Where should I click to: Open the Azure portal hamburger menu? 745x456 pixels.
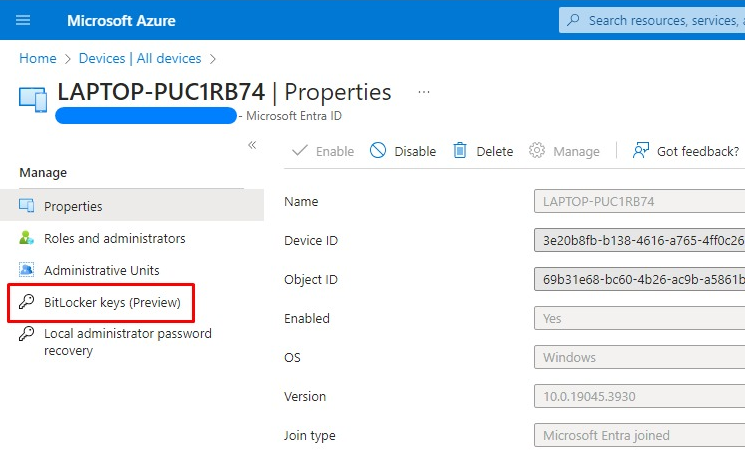coord(23,20)
